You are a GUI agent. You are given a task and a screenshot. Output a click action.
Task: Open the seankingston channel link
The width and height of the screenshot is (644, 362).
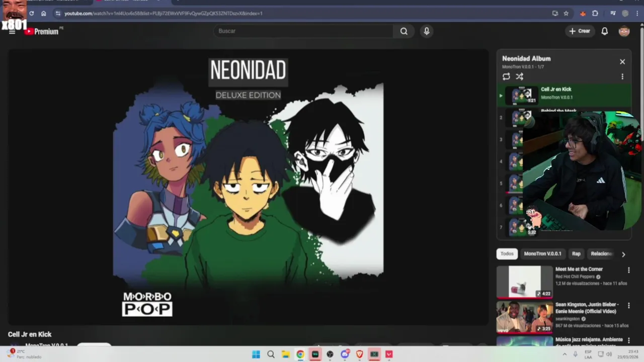coord(568,319)
